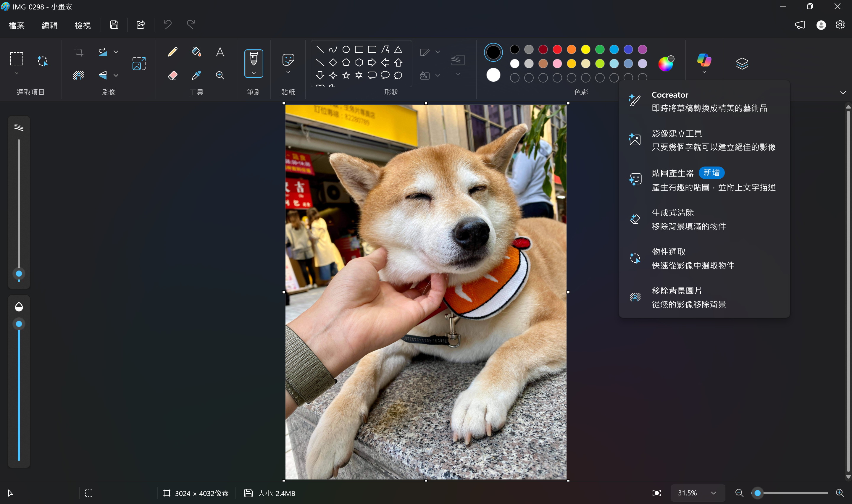
Task: Select primary black color circle
Action: [x=493, y=52]
